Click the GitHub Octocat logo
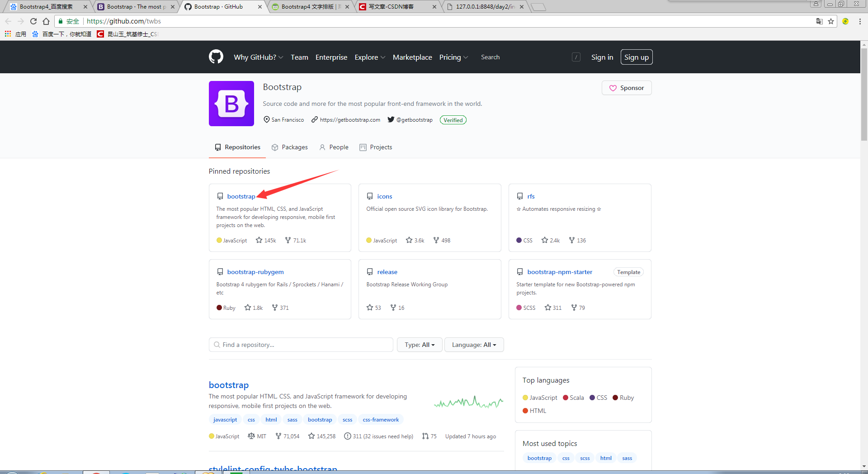The image size is (868, 474). (216, 57)
